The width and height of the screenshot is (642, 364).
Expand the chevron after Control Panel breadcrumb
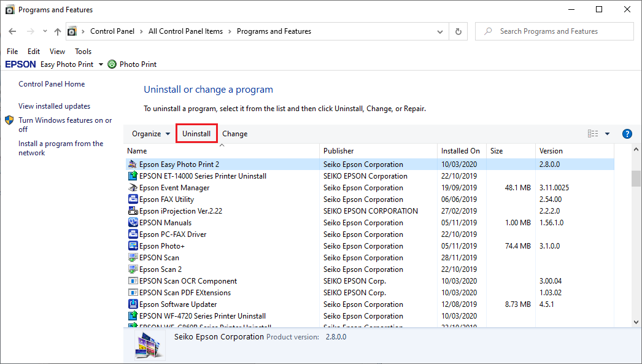coord(141,31)
